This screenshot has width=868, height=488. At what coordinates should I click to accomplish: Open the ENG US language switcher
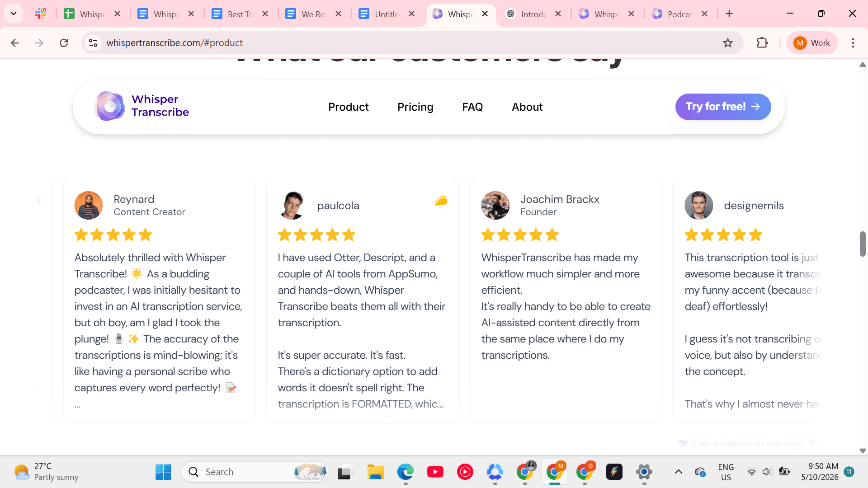726,472
